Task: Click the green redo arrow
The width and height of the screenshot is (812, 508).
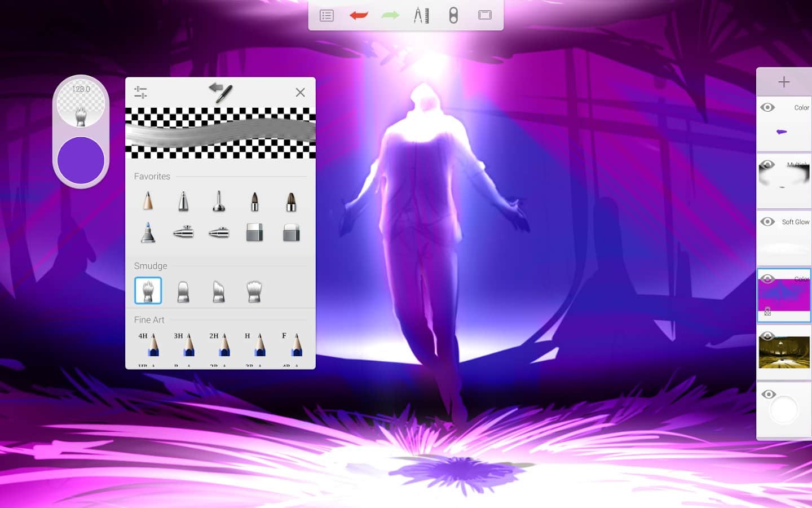Action: tap(390, 15)
